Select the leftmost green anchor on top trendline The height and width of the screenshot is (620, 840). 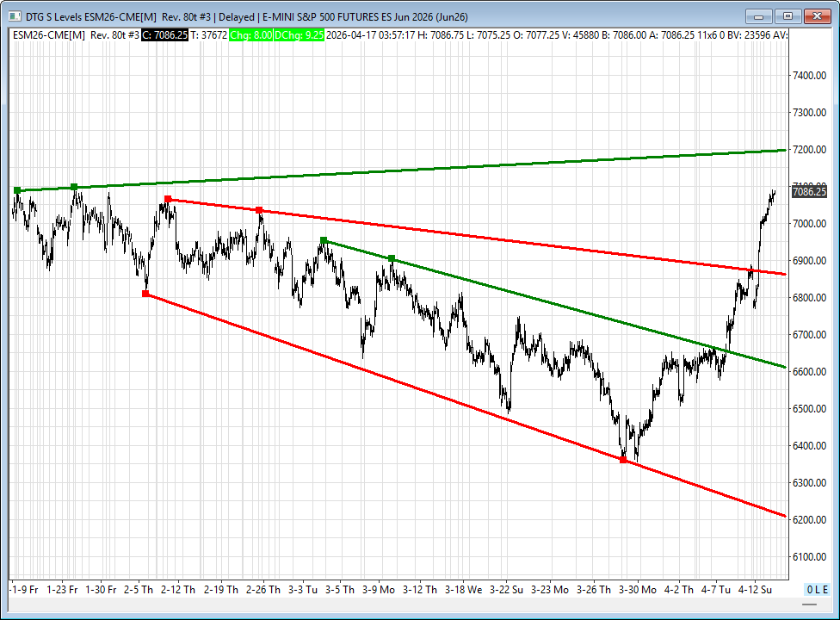(x=16, y=190)
